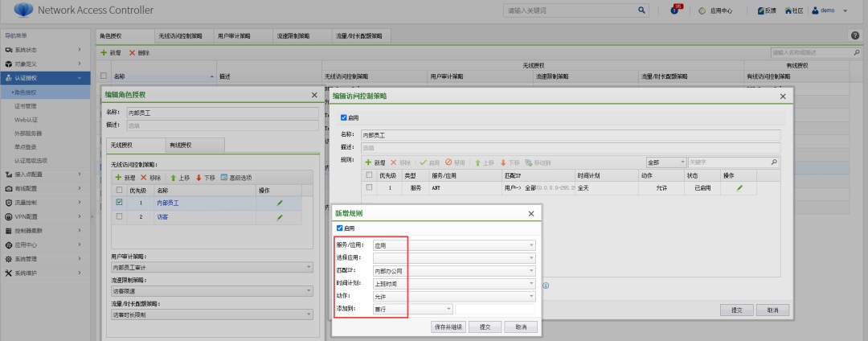Click the edit pencil for the ANY rule

(x=739, y=187)
